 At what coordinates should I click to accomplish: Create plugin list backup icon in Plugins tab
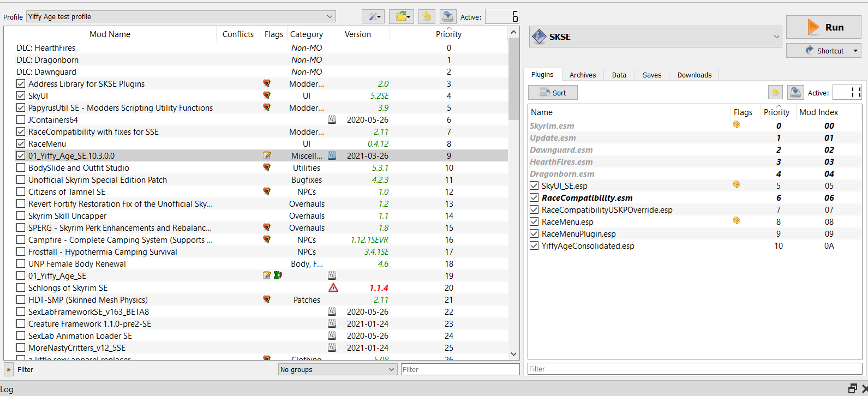click(x=795, y=93)
